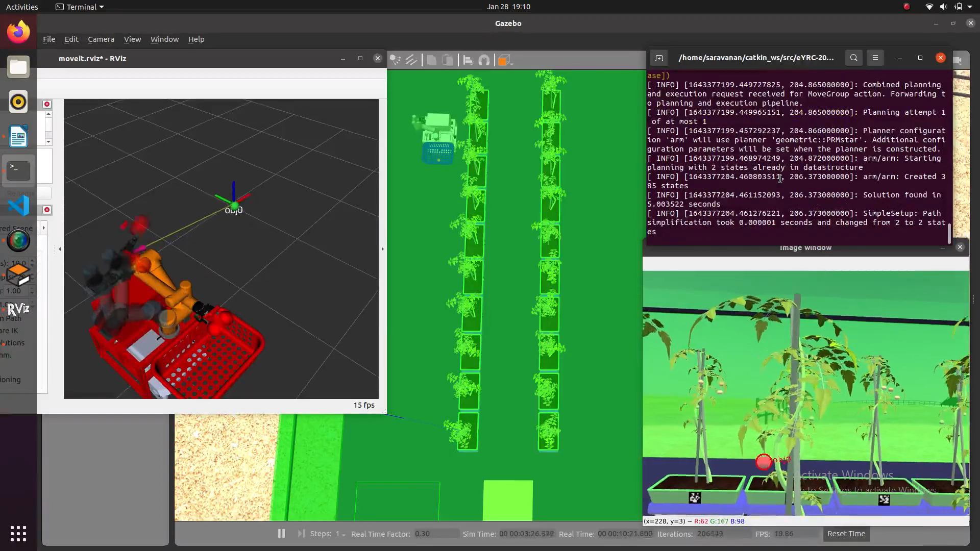This screenshot has width=980, height=551.
Task: Step the simulation forward once
Action: tap(301, 534)
